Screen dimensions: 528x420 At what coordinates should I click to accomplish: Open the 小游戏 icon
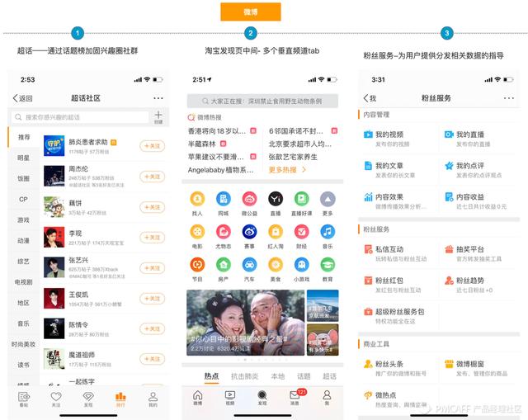(x=302, y=265)
